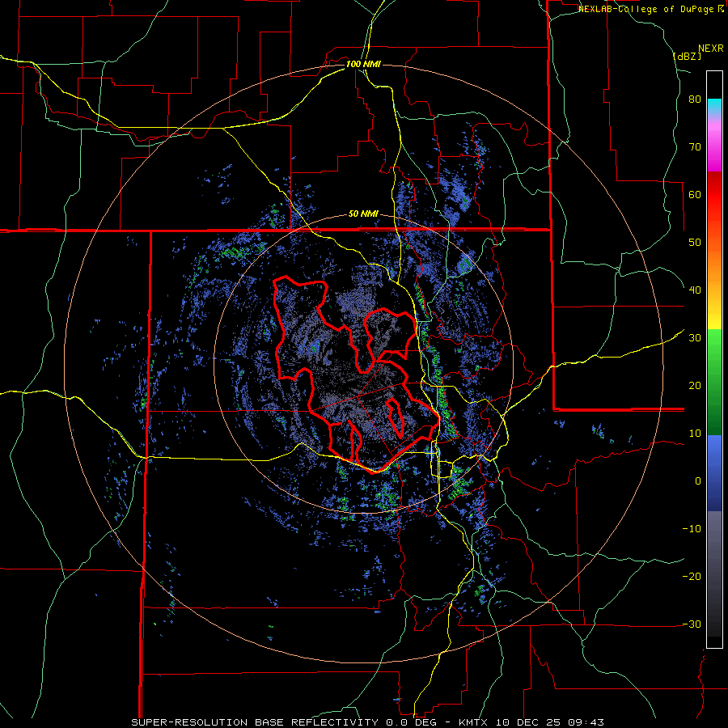The height and width of the screenshot is (728, 728).
Task: Click the -30 value on the dBZ scale
Action: tap(692, 624)
